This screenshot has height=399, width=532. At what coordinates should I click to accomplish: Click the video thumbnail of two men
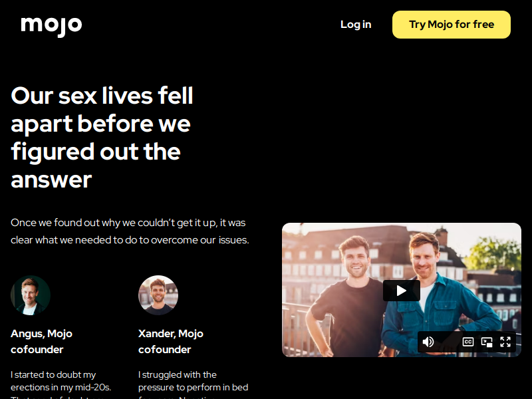pyautogui.click(x=402, y=290)
